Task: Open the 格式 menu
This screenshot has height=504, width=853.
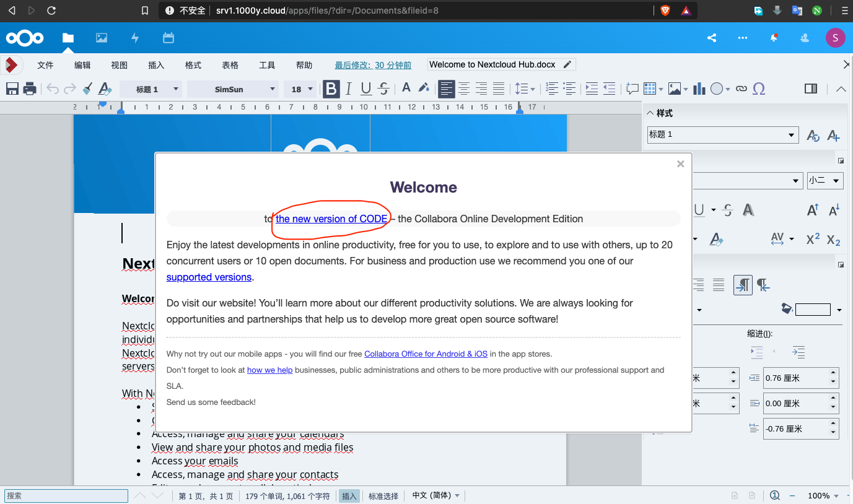Action: pos(193,65)
